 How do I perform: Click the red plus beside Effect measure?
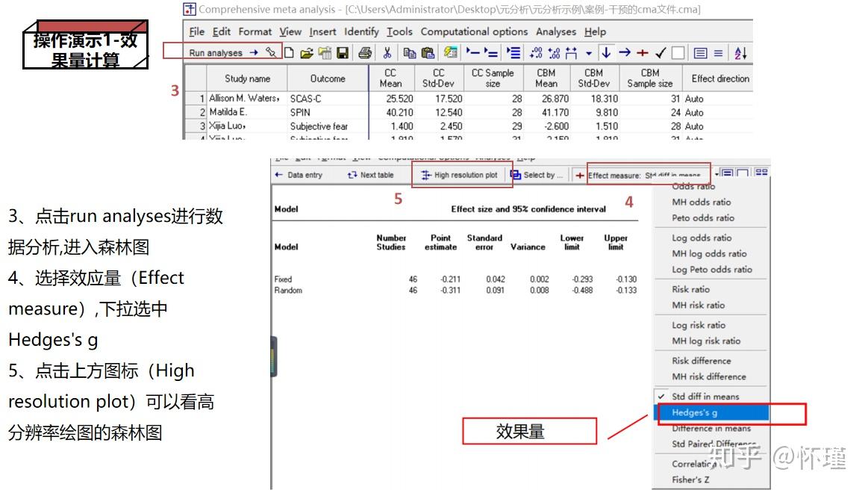pyautogui.click(x=580, y=175)
